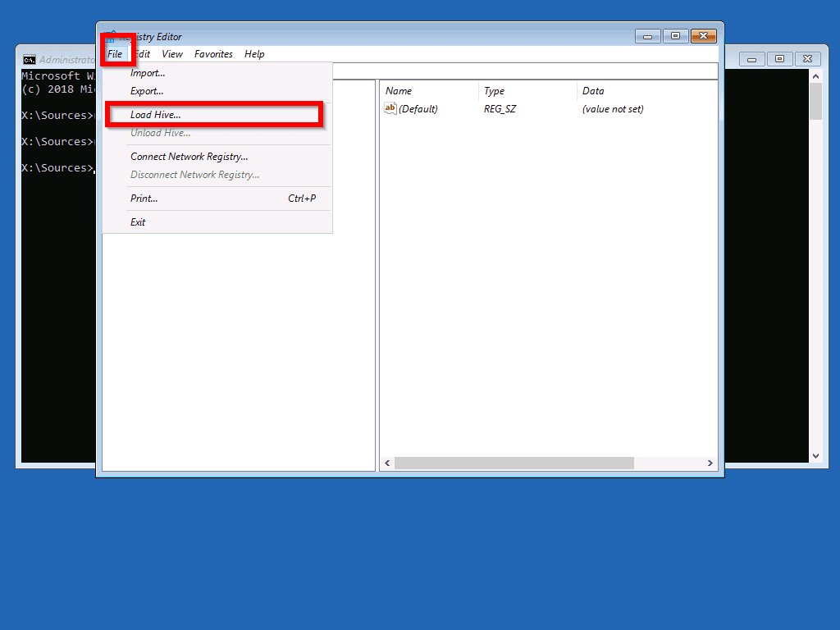The width and height of the screenshot is (840, 630).
Task: Choose Export... from the File menu
Action: pyautogui.click(x=217, y=91)
